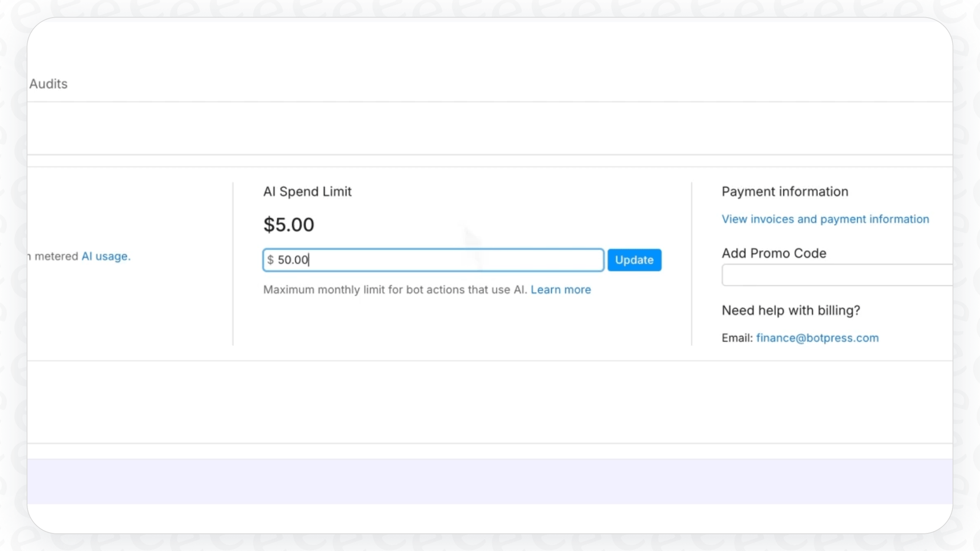Open the Learn more link
The image size is (980, 551).
(x=561, y=290)
